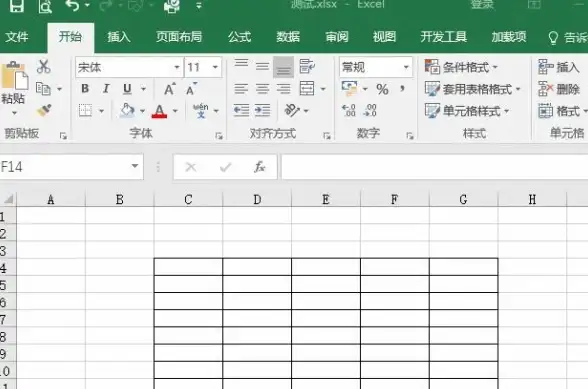588x389 pixels.
Task: Apply cell borders with borders icon
Action: click(x=86, y=111)
